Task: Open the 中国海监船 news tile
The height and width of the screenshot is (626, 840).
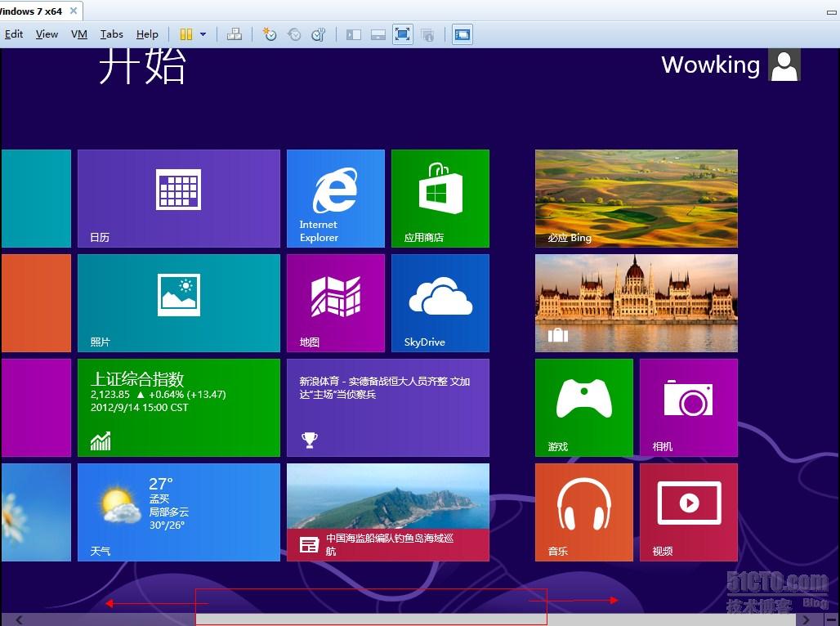Action: coord(388,512)
